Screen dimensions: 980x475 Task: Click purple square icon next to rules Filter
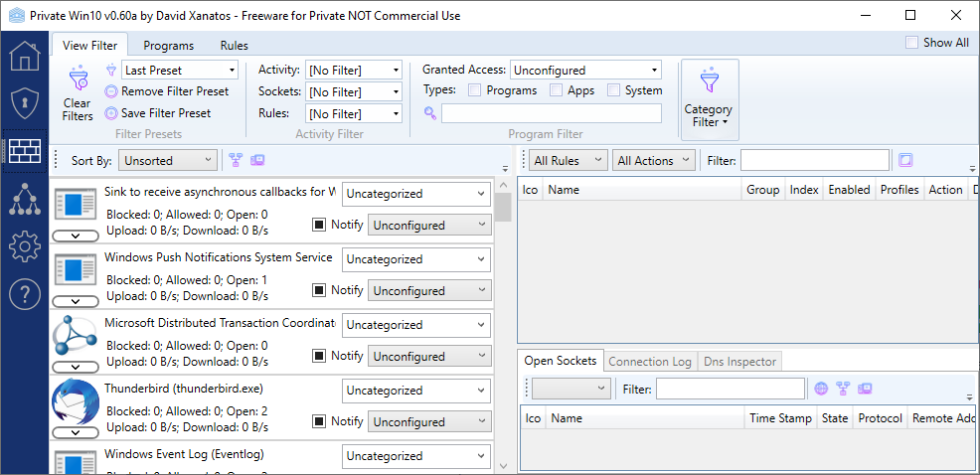point(905,160)
